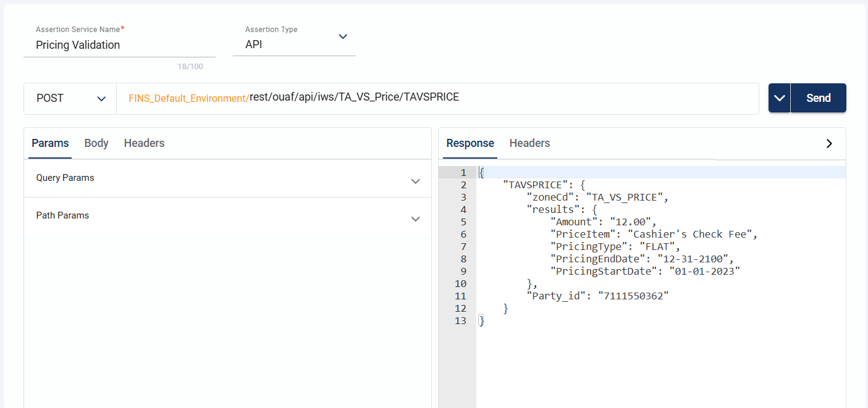Open the response Headers tab
868x408 pixels.
(x=529, y=143)
